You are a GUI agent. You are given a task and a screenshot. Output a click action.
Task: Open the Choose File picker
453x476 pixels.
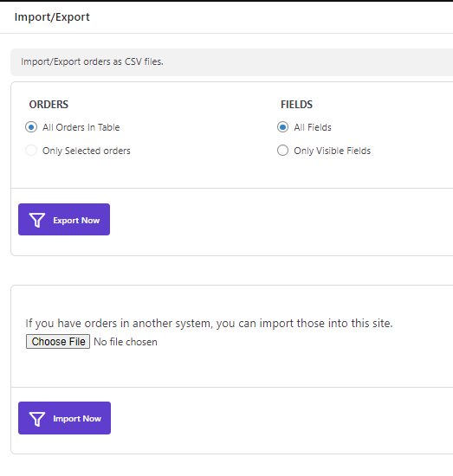coord(58,342)
